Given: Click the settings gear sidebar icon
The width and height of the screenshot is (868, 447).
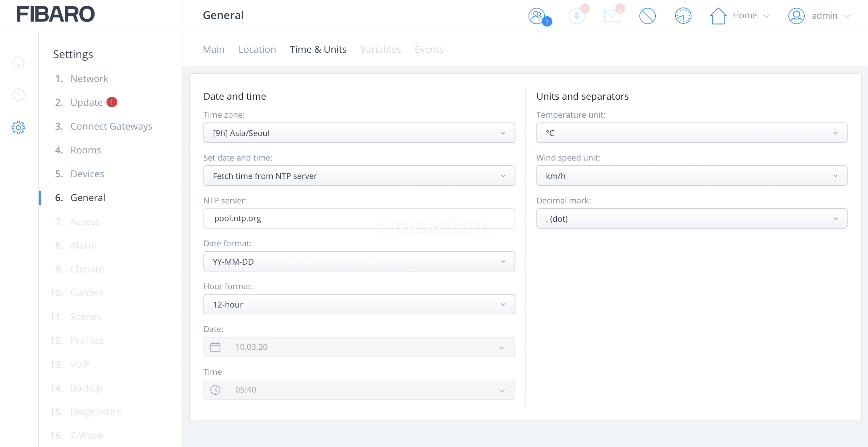Looking at the screenshot, I should [18, 128].
